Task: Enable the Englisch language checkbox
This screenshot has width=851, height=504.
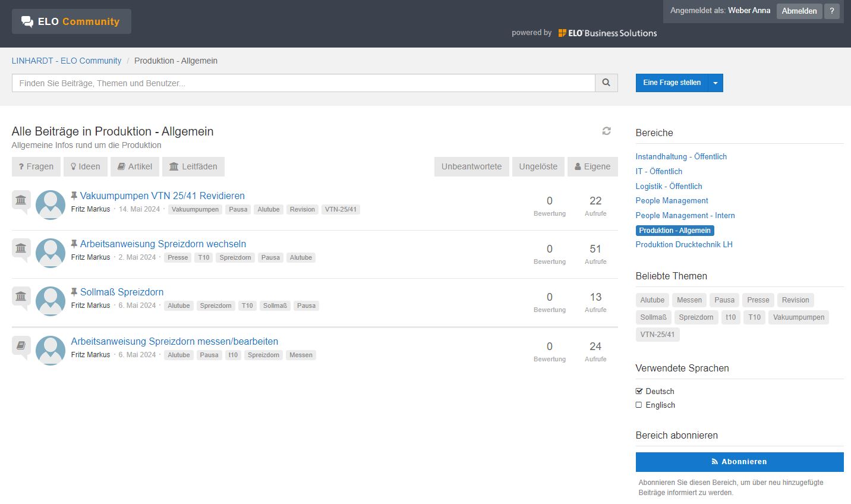Action: click(x=639, y=405)
